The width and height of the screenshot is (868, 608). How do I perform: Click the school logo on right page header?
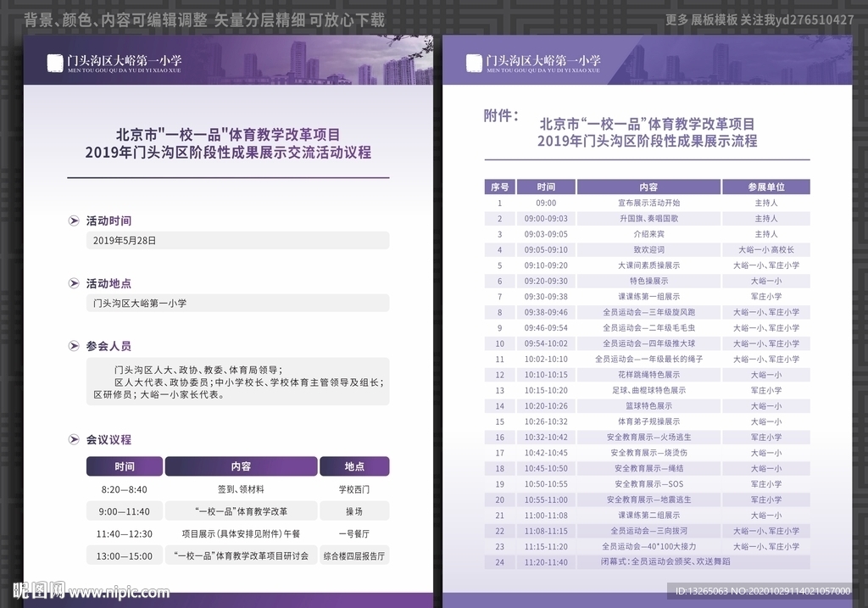coord(475,63)
